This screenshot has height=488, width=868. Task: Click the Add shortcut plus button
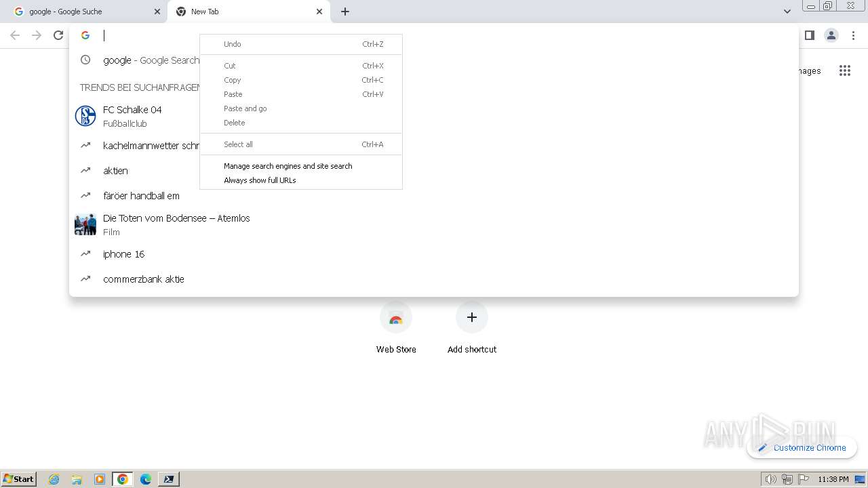(472, 317)
